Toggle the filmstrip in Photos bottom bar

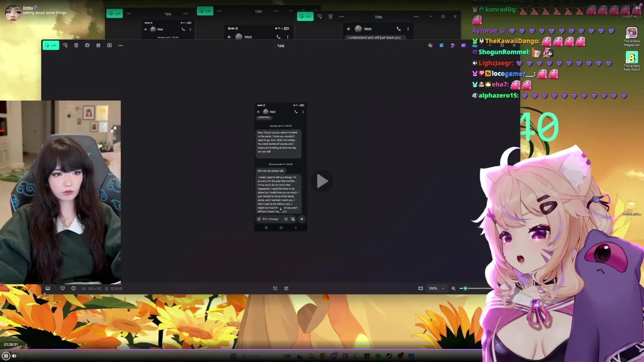[48, 288]
